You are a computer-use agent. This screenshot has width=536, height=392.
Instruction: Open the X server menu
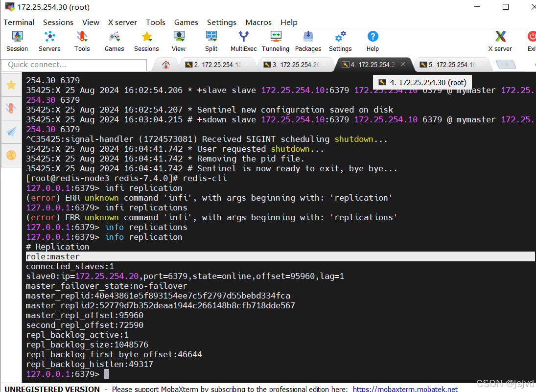[x=122, y=22]
